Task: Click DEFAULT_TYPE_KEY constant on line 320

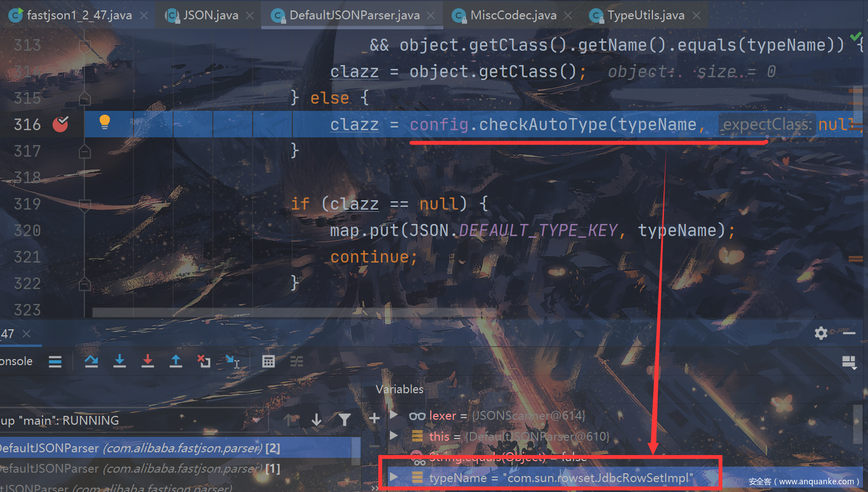Action: click(538, 230)
